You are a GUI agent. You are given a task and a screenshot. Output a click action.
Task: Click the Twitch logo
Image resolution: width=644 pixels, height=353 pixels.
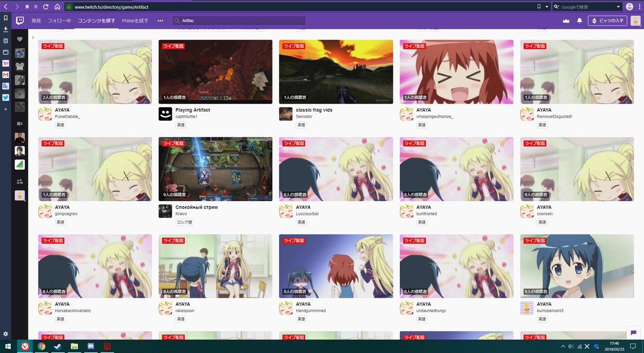point(20,21)
